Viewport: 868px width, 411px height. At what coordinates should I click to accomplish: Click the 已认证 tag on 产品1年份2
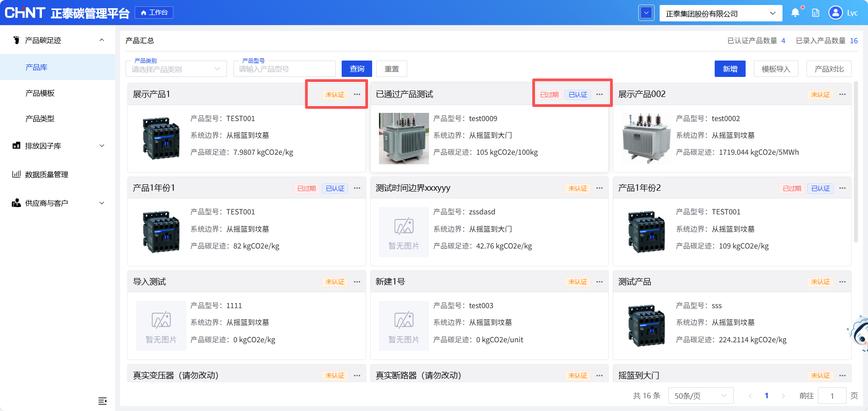821,188
